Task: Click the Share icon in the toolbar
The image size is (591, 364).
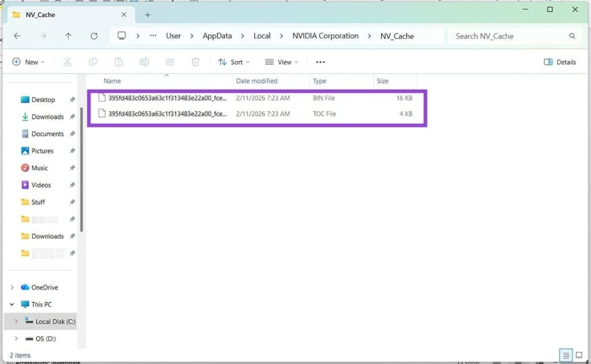Action: (x=170, y=62)
